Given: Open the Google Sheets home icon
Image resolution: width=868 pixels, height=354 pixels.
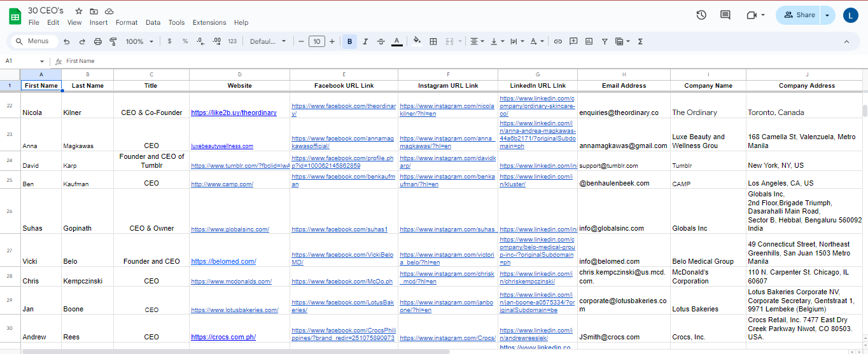Looking at the screenshot, I should 15,17.
